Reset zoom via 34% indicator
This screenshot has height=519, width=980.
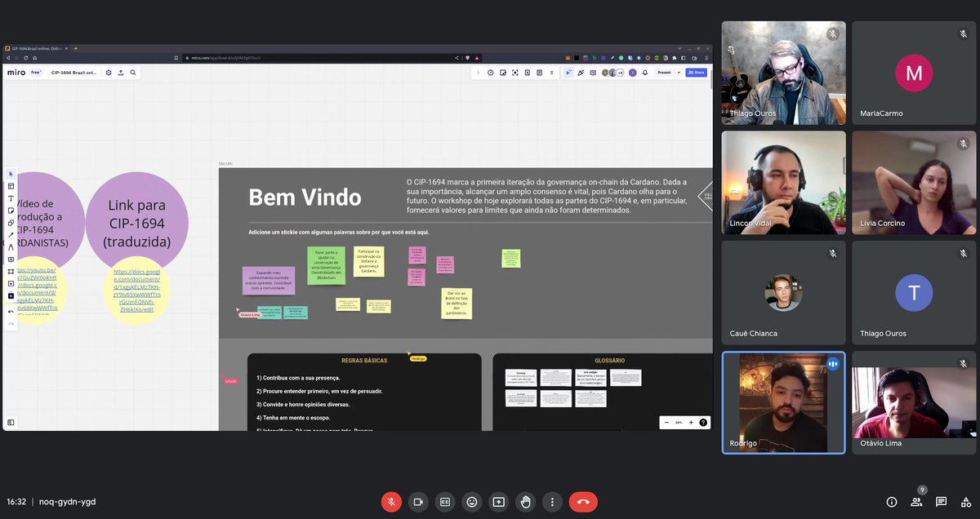(x=679, y=423)
